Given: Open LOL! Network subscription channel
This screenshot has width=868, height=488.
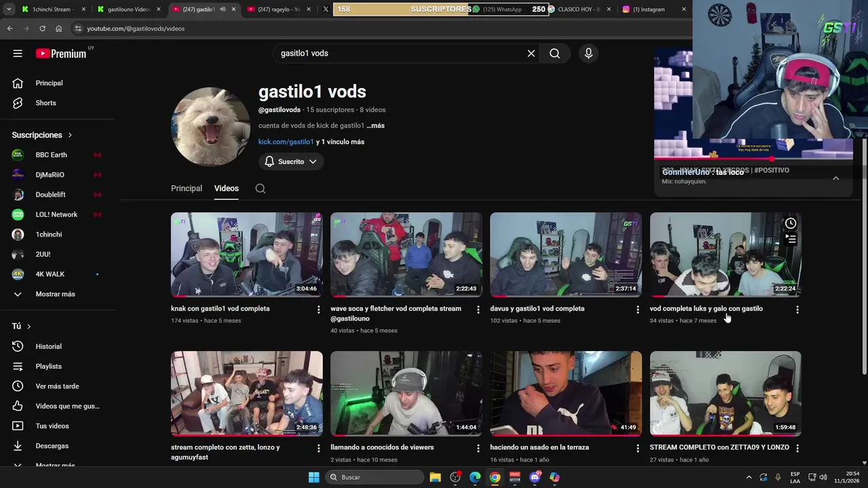Looking at the screenshot, I should 58,214.
